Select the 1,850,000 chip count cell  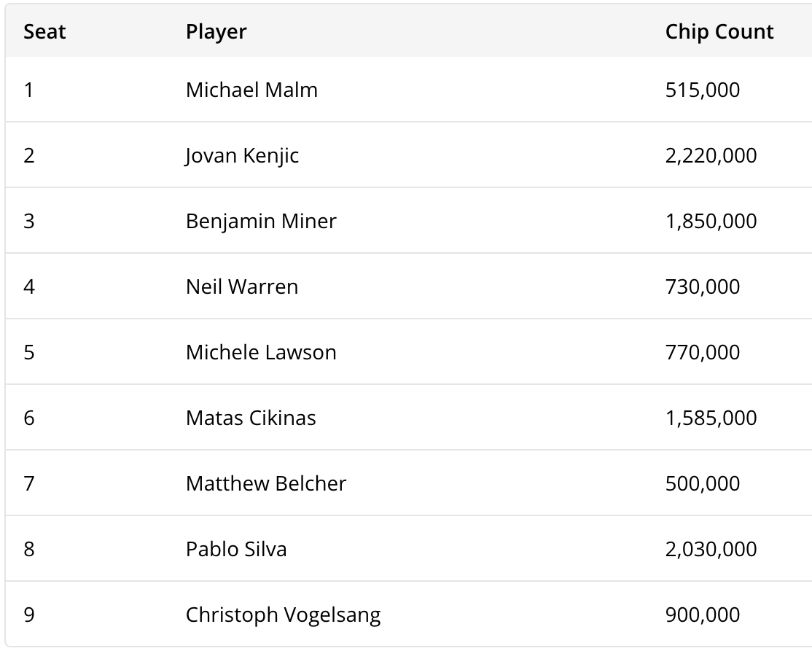[711, 222]
